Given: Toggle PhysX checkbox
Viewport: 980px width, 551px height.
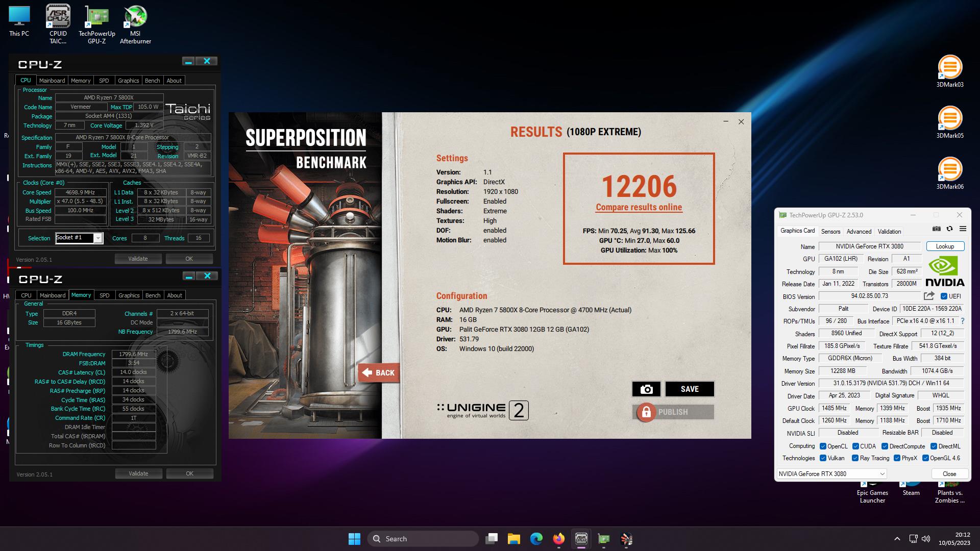Looking at the screenshot, I should [x=897, y=458].
